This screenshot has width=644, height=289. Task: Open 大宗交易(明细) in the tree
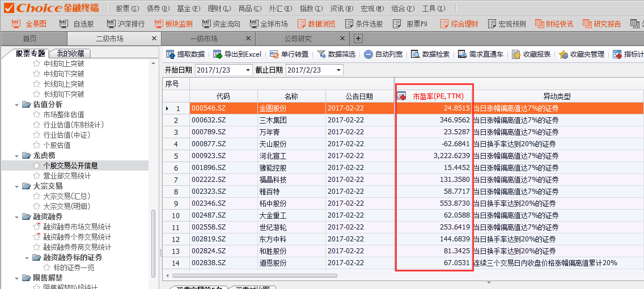click(67, 206)
